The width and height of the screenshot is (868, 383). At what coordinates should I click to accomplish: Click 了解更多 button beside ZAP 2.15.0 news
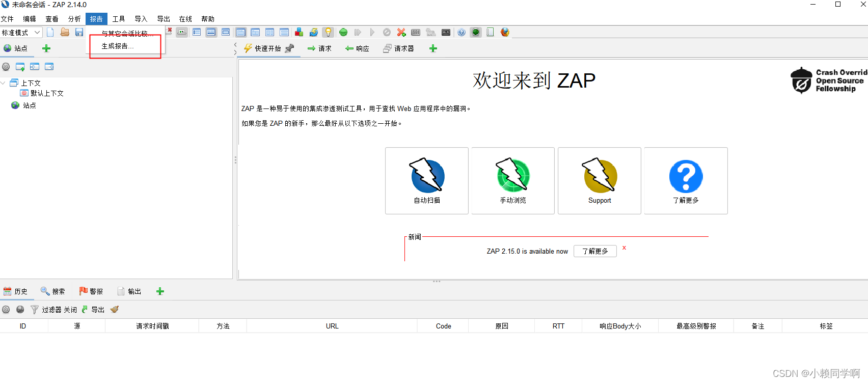595,251
